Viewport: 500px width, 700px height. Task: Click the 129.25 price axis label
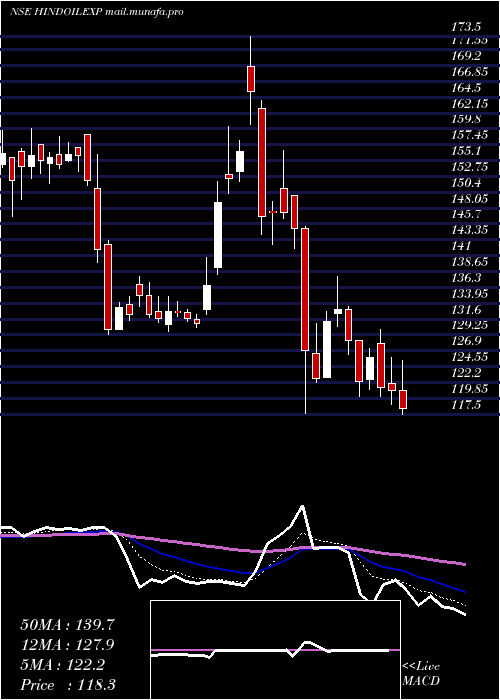pyautogui.click(x=469, y=325)
